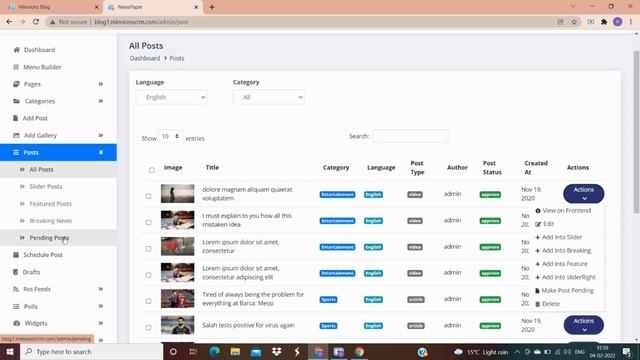The width and height of the screenshot is (640, 360).
Task: Choose Add into Feature option
Action: point(561,264)
